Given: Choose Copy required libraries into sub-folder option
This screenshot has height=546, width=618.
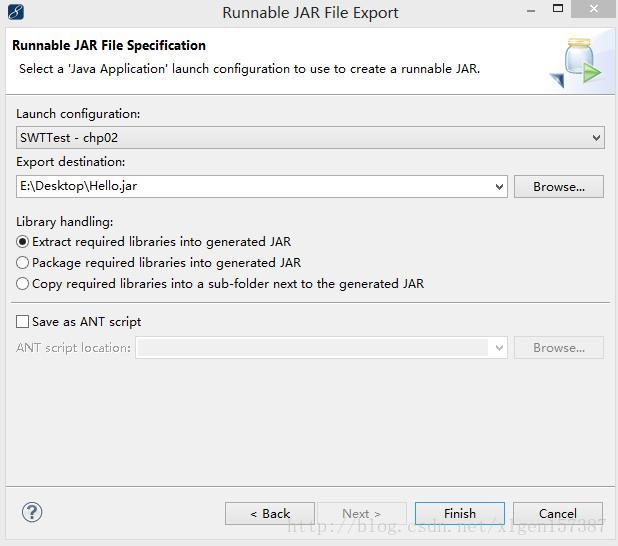Looking at the screenshot, I should click(23, 284).
